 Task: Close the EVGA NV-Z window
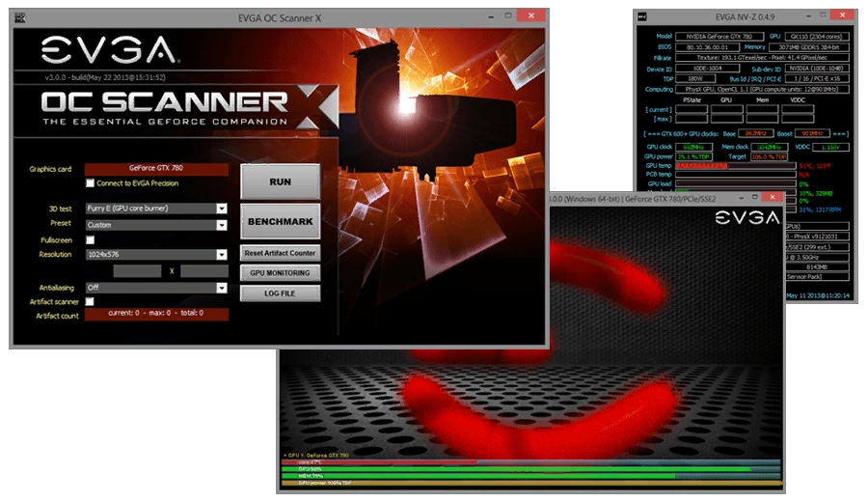tap(840, 15)
